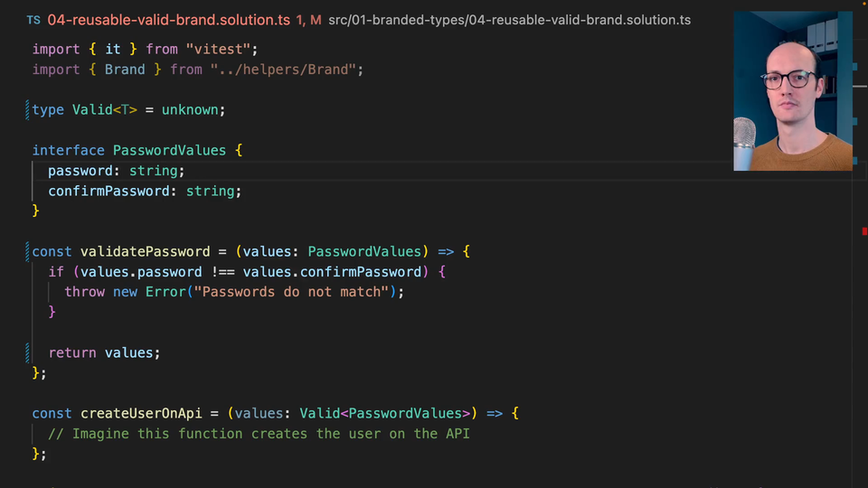Select the 04-reusable-valid-brand.solution.ts tab title
Screen dimensions: 868x488
click(167, 20)
